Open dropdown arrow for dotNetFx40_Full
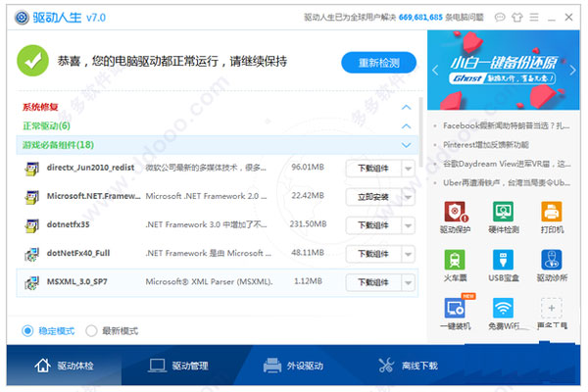Viewport: 588px width, 392px height. click(x=408, y=254)
